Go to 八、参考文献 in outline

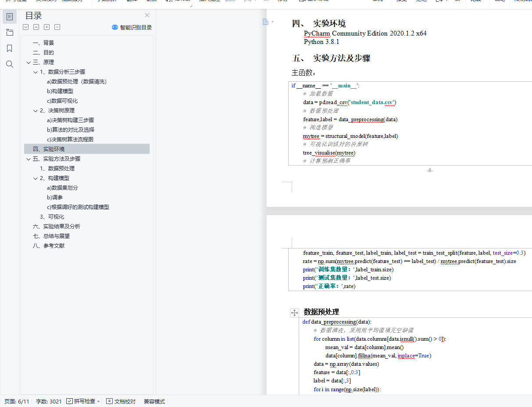click(x=49, y=246)
